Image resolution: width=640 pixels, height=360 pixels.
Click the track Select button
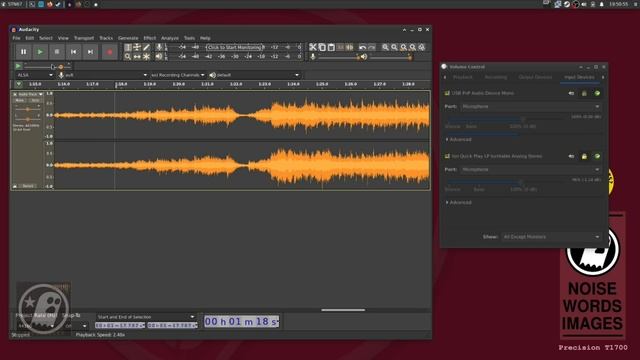[28, 186]
